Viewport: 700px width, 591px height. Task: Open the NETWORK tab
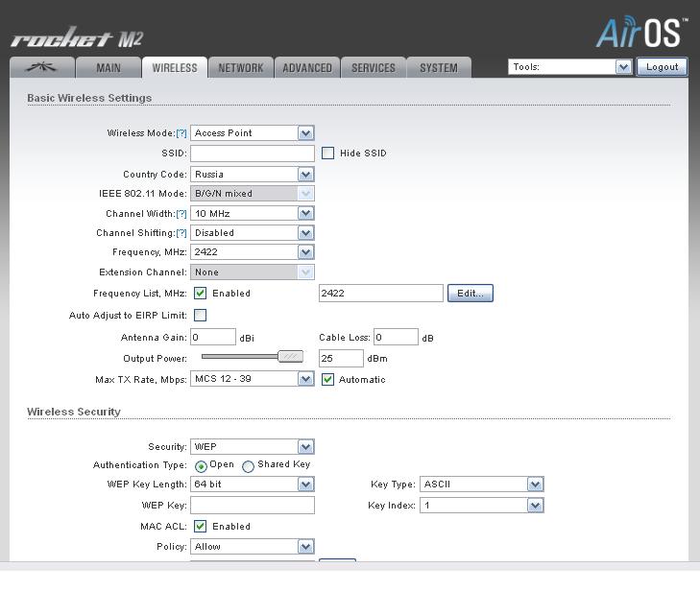point(241,67)
